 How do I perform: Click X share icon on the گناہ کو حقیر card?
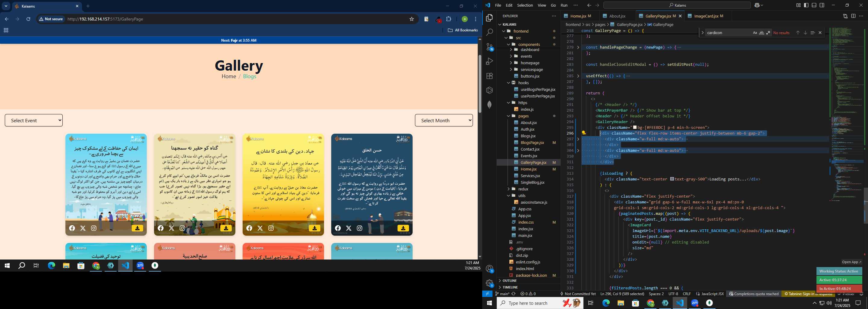[171, 228]
